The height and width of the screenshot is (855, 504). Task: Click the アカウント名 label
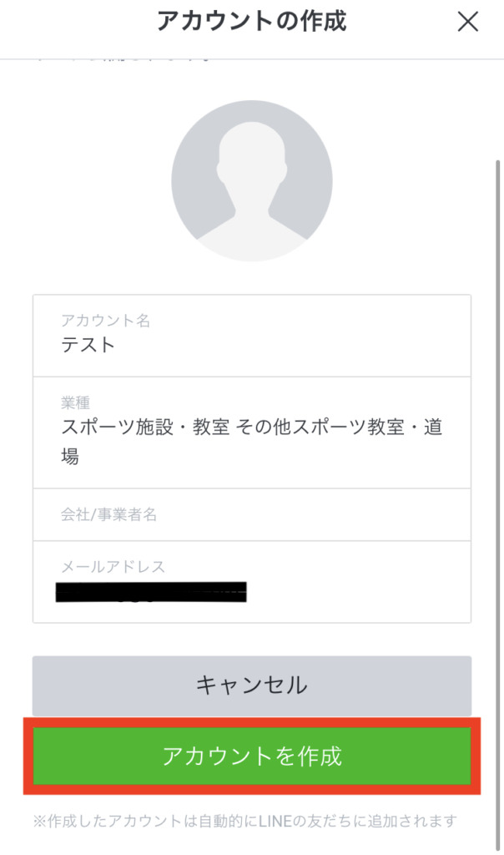pos(106,321)
